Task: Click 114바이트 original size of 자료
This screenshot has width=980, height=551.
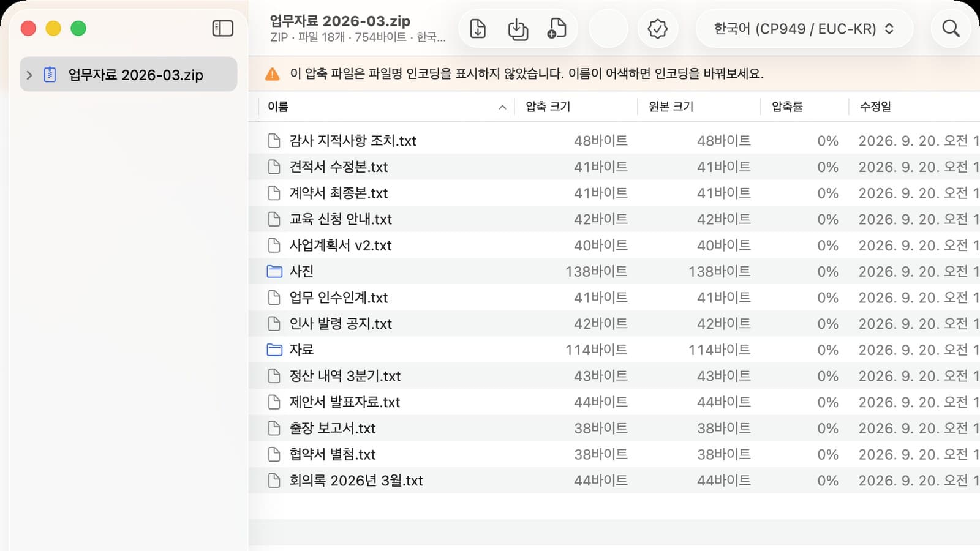Action: click(x=719, y=350)
